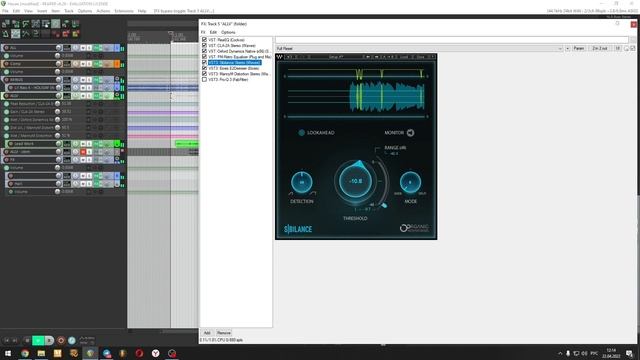The width and height of the screenshot is (640, 360).
Task: Click the Record button in the transport bar
Action: [x=61, y=340]
